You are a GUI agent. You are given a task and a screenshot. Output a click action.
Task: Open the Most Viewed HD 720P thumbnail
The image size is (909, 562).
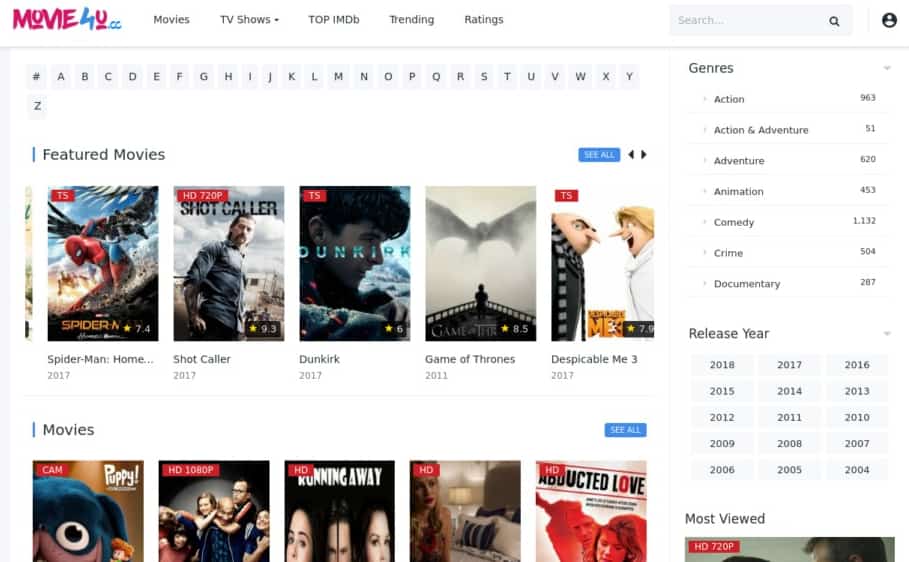[x=790, y=549]
